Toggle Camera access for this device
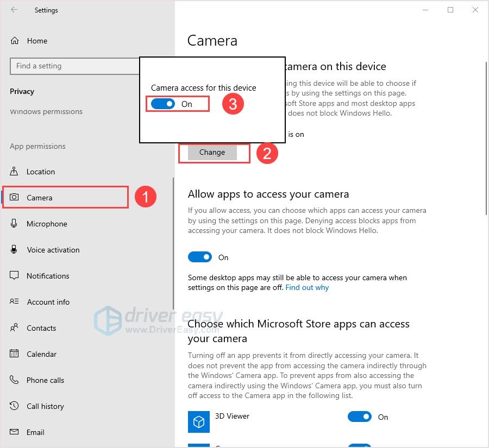The height and width of the screenshot is (448, 489). (x=163, y=104)
